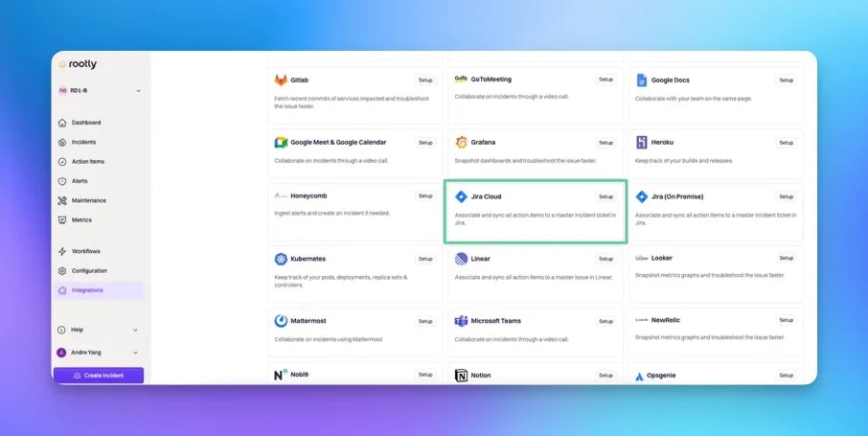Open Action Items in the sidebar
The image size is (868, 436).
click(87, 161)
